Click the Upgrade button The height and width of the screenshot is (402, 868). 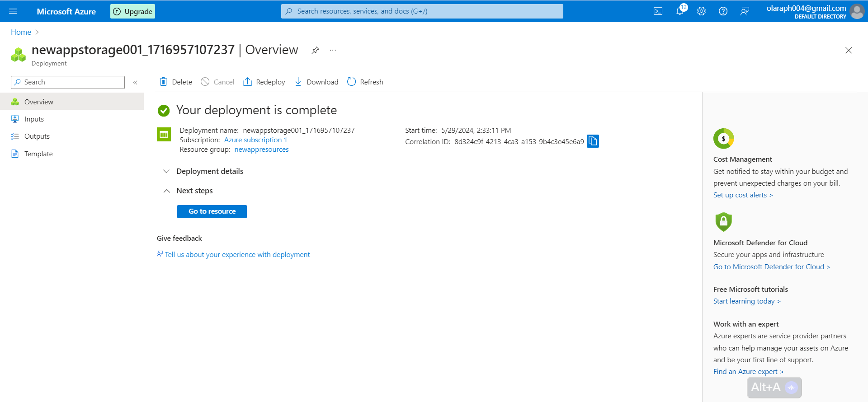(x=132, y=11)
